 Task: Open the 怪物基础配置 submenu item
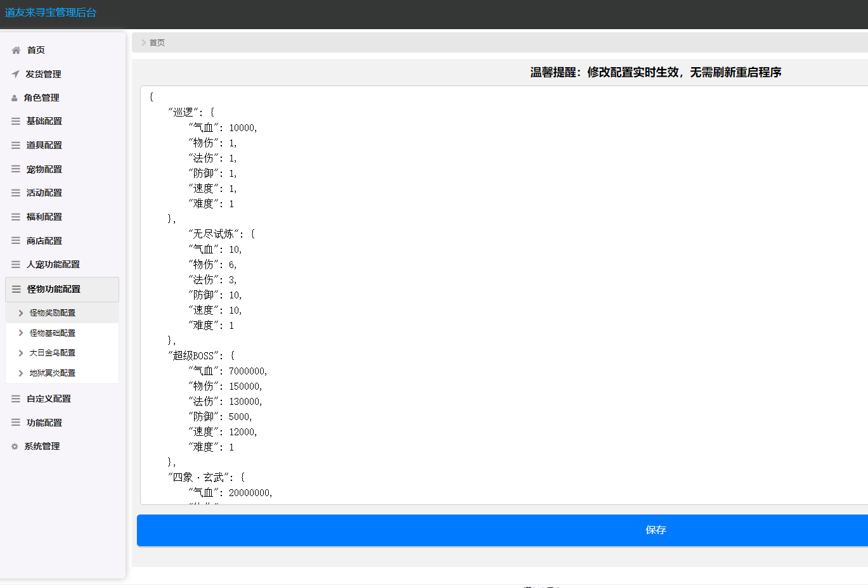pyautogui.click(x=53, y=333)
